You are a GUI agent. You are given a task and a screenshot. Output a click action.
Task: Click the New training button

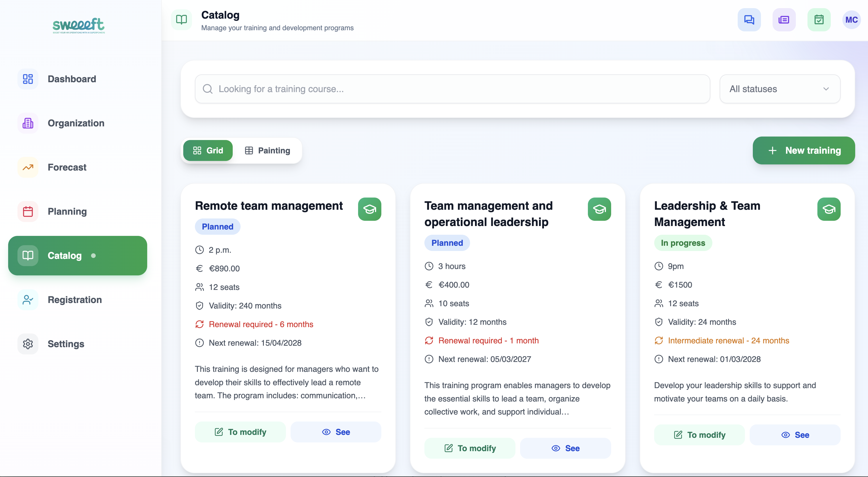pyautogui.click(x=804, y=150)
